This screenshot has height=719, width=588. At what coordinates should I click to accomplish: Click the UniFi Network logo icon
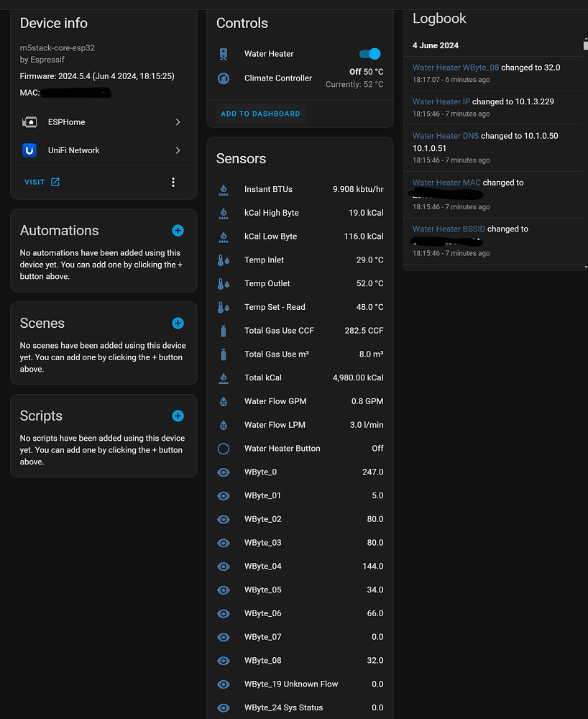(x=29, y=150)
